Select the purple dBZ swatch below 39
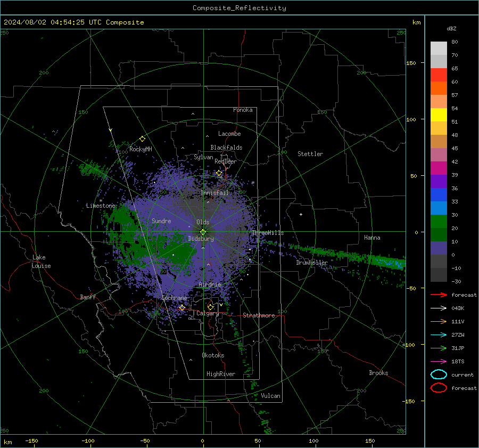 point(439,181)
